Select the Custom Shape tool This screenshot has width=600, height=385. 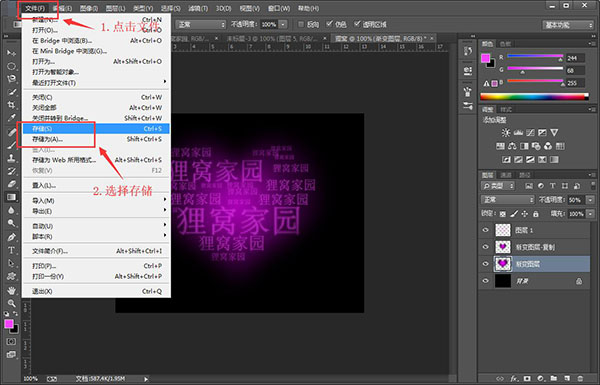[11, 276]
